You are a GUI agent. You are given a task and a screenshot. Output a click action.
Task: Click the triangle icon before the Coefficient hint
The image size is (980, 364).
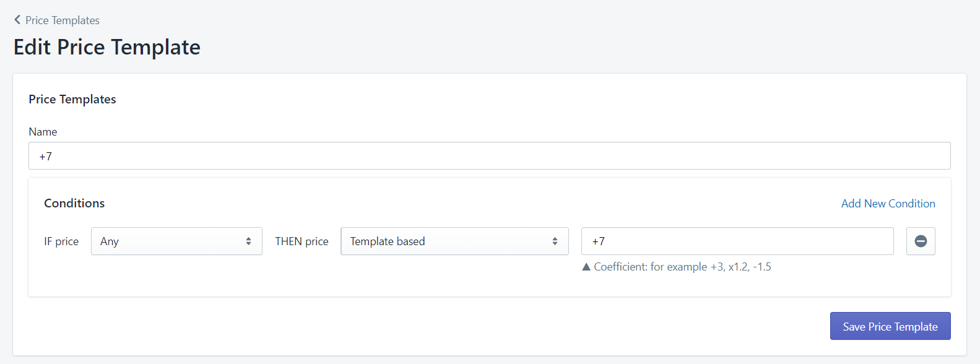tap(586, 267)
